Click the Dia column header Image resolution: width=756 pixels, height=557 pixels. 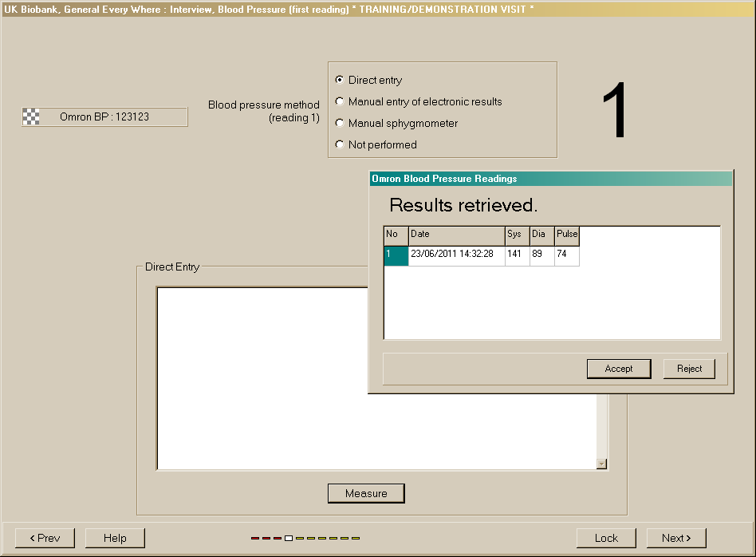(541, 235)
